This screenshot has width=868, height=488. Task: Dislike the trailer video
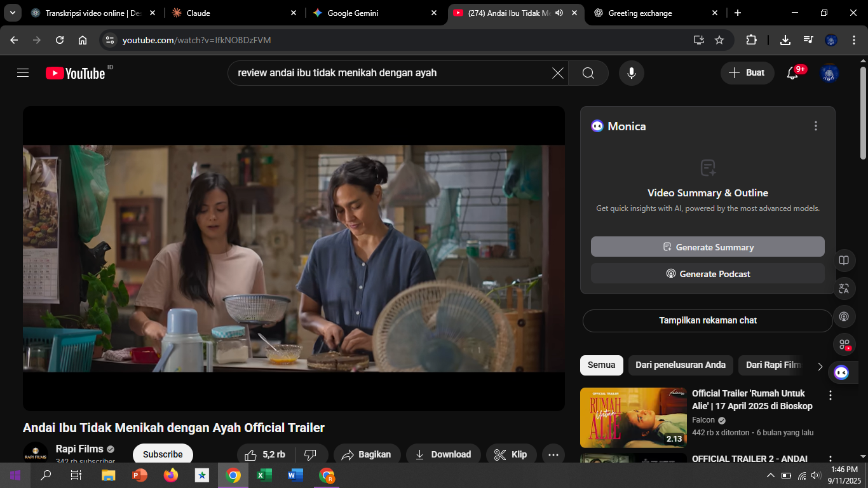point(311,455)
